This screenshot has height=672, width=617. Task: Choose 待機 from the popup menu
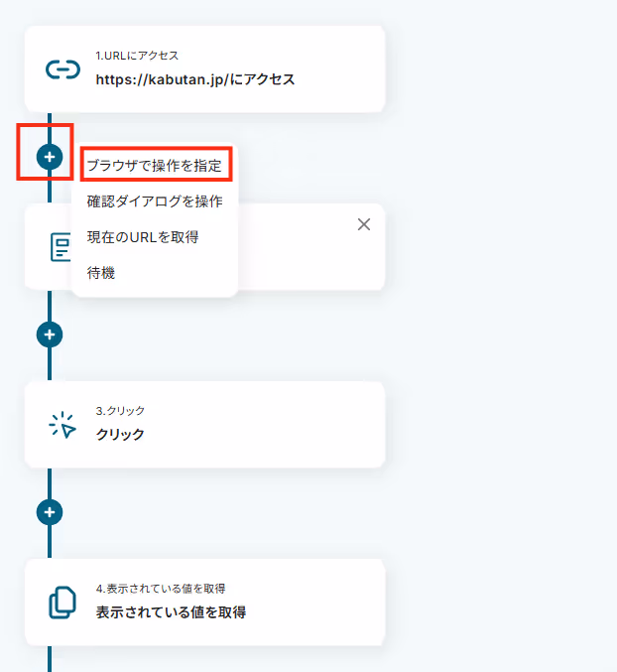pyautogui.click(x=101, y=273)
